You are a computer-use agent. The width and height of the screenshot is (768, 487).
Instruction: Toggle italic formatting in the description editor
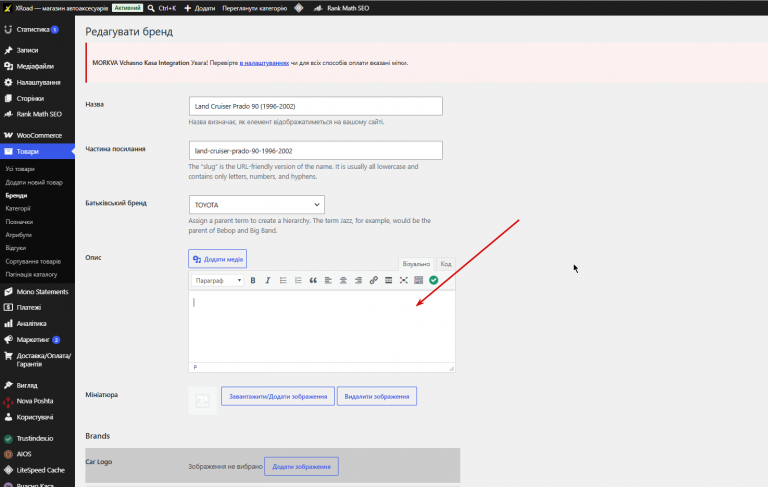click(267, 280)
